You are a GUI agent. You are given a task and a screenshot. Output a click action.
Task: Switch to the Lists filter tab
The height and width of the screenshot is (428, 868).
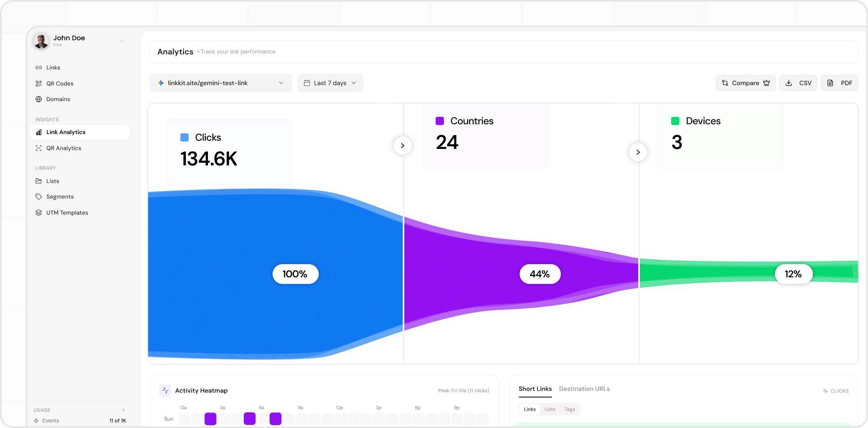tap(550, 409)
